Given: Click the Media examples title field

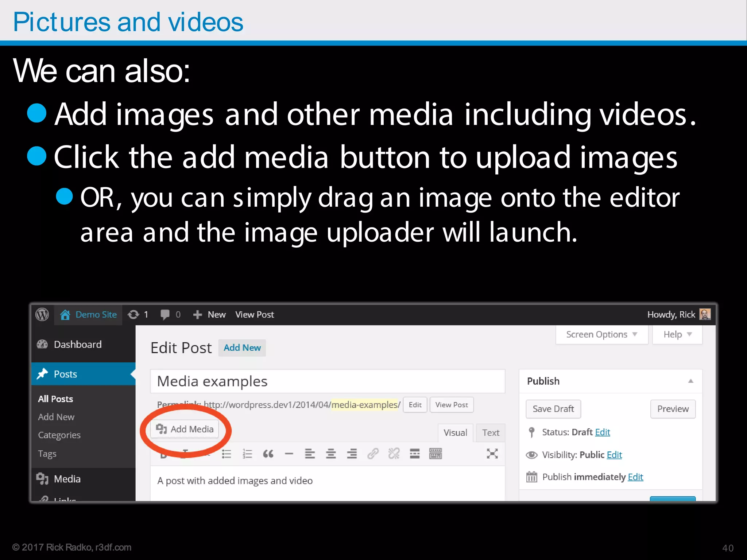Looking at the screenshot, I should (327, 381).
